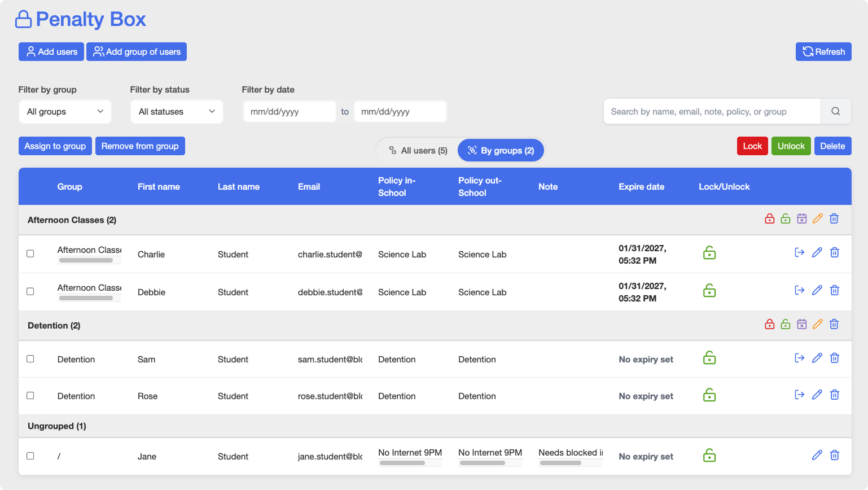Edit Jane's entry with the pencil icon
Screen dimensions: 868x490
point(817,456)
